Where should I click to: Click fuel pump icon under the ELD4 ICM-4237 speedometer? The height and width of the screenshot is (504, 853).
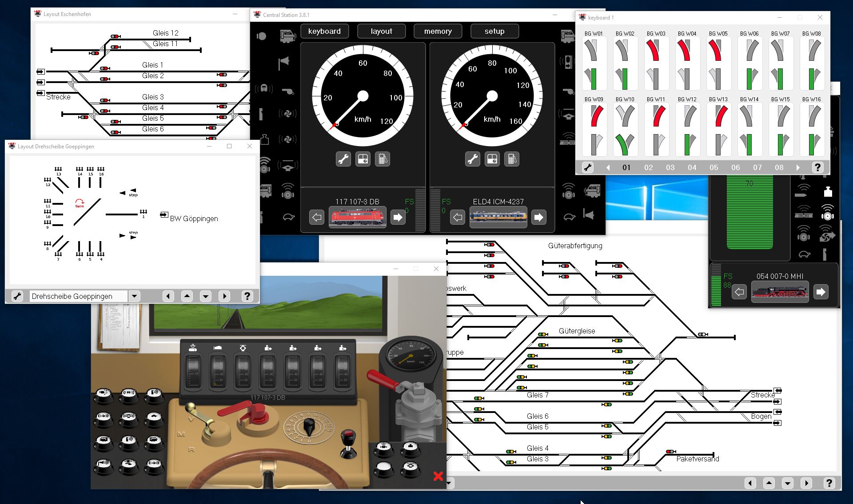[512, 159]
